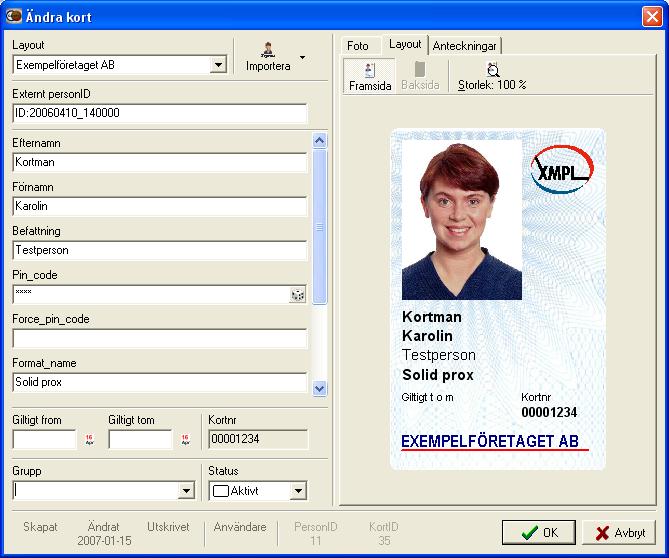The image size is (669, 558).
Task: Switch to the Foto tab
Action: tap(358, 46)
